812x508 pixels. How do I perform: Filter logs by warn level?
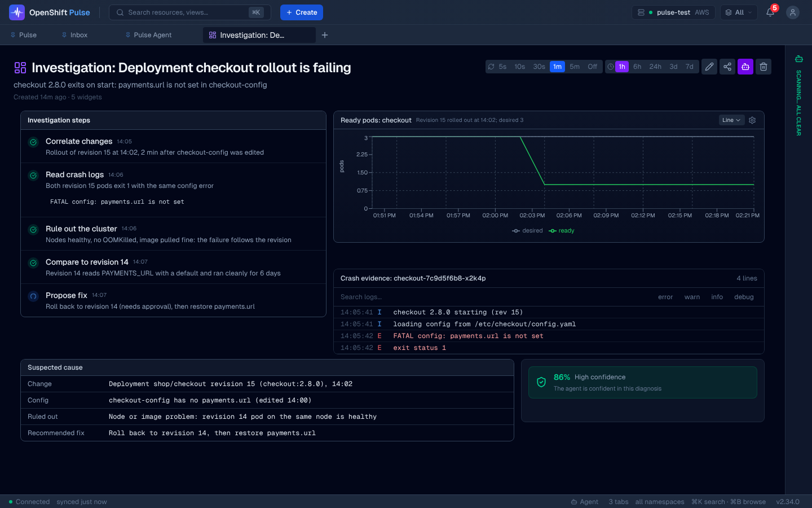692,297
